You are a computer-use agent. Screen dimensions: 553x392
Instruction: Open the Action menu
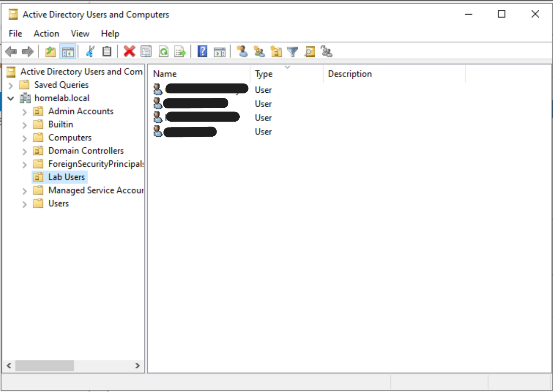click(x=47, y=34)
